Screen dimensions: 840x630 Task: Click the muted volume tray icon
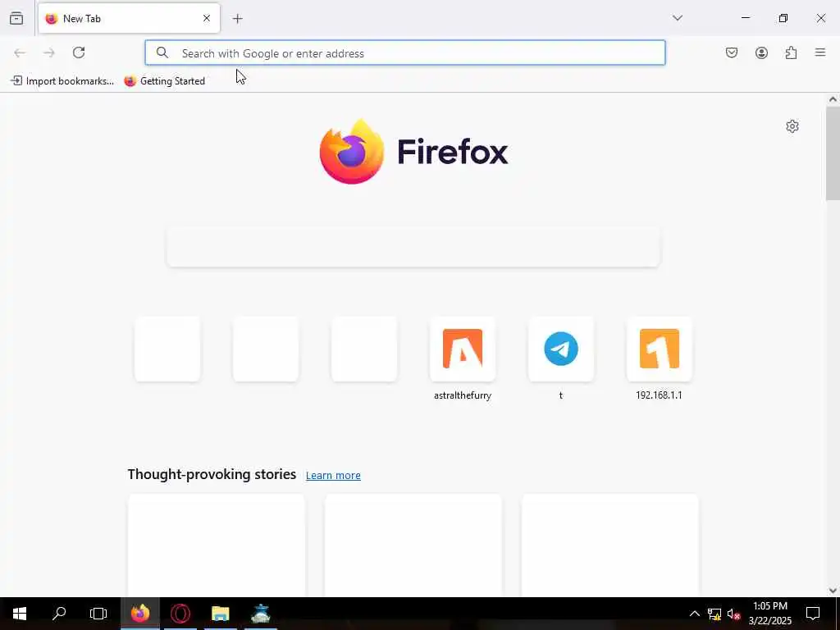tap(733, 614)
